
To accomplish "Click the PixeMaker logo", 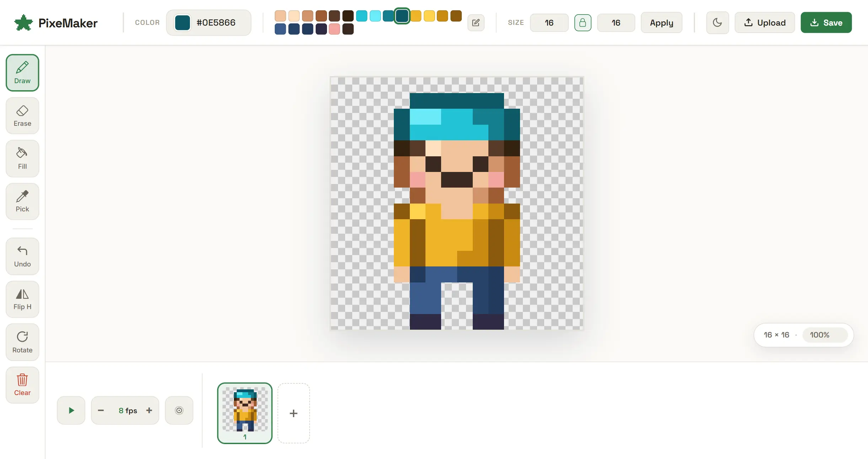I will pos(56,23).
